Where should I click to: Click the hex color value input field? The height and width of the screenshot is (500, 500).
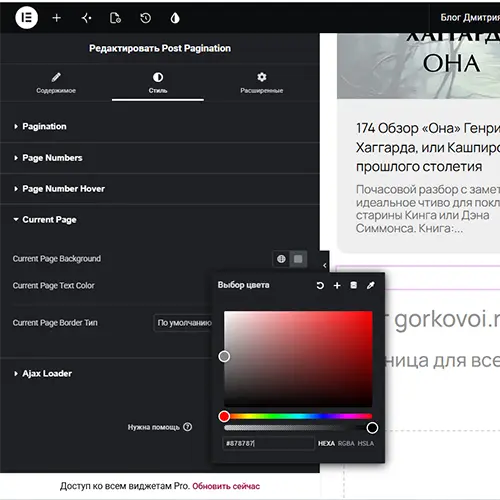268,443
